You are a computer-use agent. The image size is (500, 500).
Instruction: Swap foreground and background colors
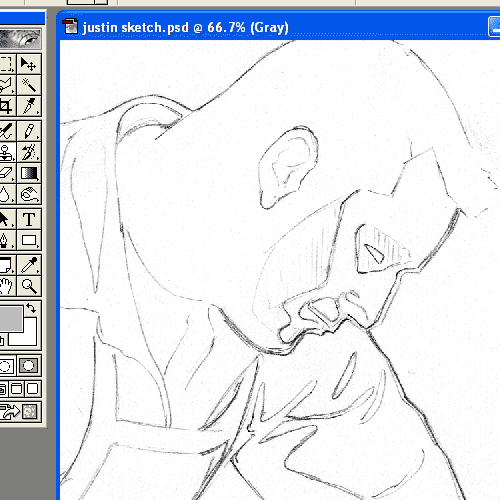click(x=32, y=308)
